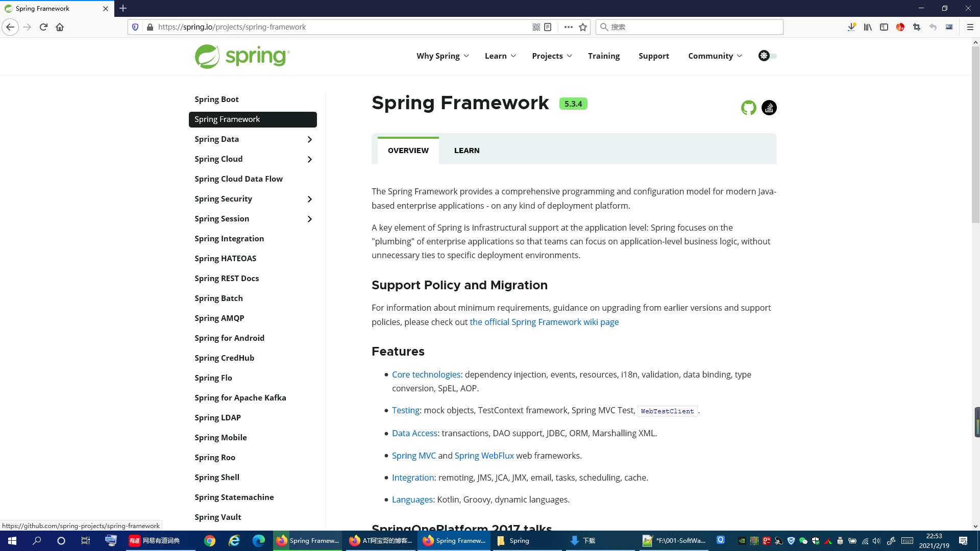Click the Spring logo to go home
The height and width of the screenshot is (551, 980).
(241, 56)
